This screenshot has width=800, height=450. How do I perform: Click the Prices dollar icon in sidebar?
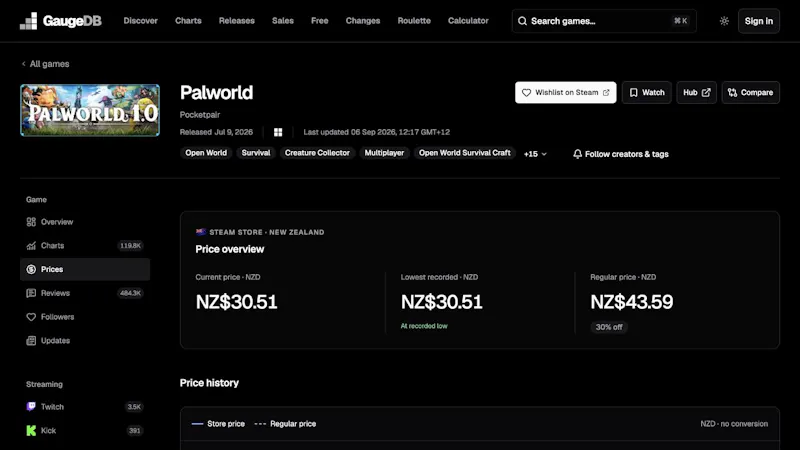[x=31, y=269]
